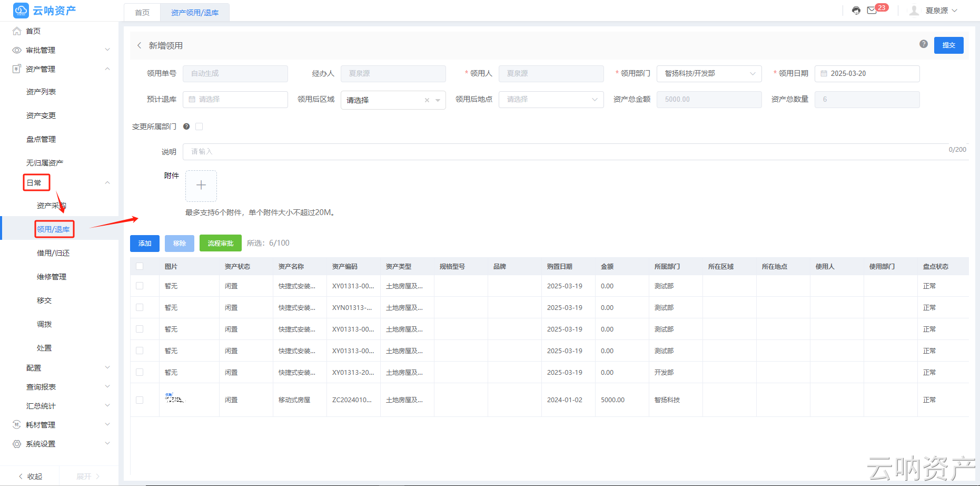
Task: Open 调拨 in the sidebar
Action: [44, 324]
